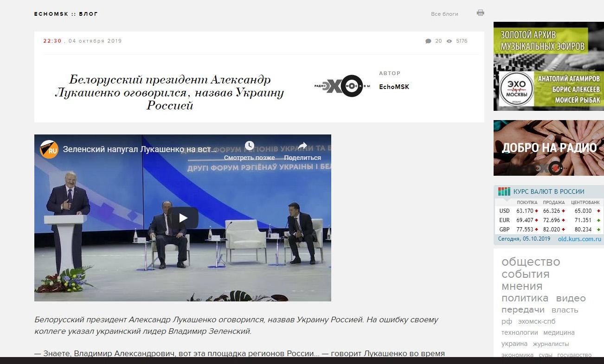Click the video title 'Зеленский напугал Лукашенко'

(140, 150)
